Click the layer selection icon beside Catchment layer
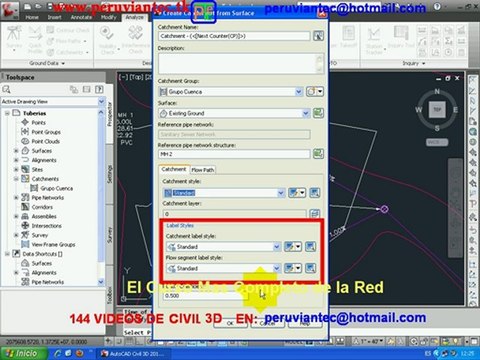Viewport: 480px width, 360px height. coord(314,214)
